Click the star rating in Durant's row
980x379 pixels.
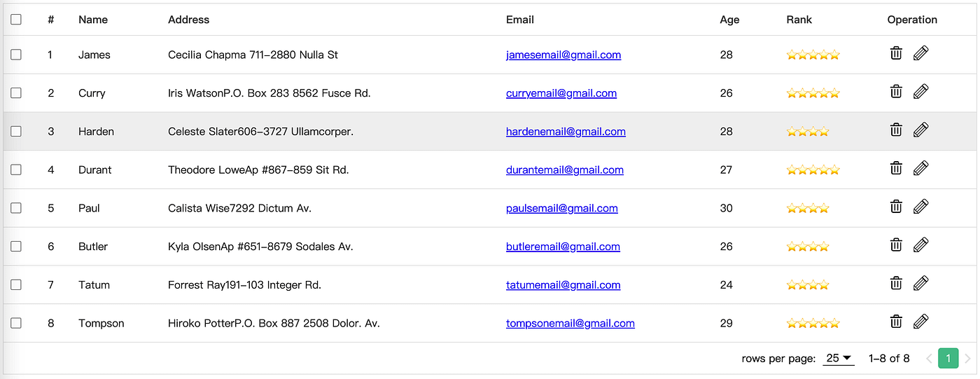[813, 170]
